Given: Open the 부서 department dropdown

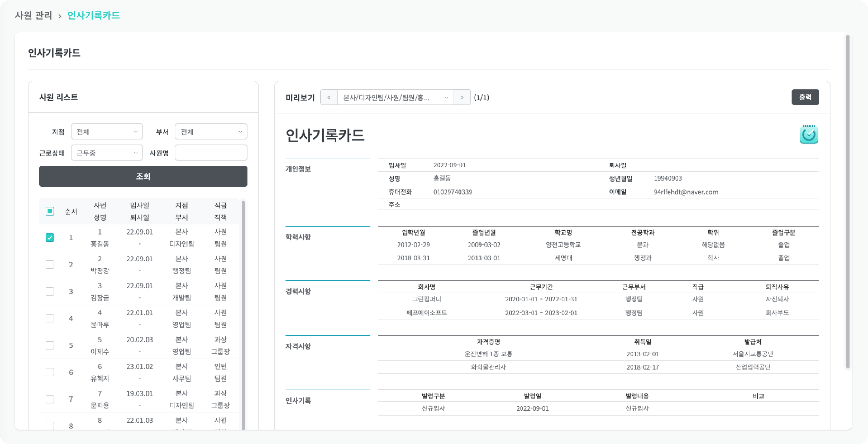Looking at the screenshot, I should point(211,132).
